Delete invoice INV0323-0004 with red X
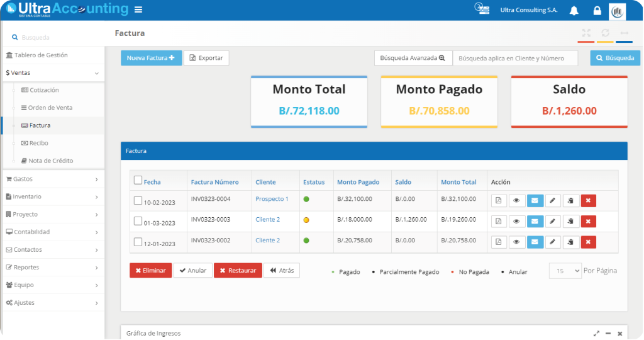The height and width of the screenshot is (340, 644). pos(588,201)
